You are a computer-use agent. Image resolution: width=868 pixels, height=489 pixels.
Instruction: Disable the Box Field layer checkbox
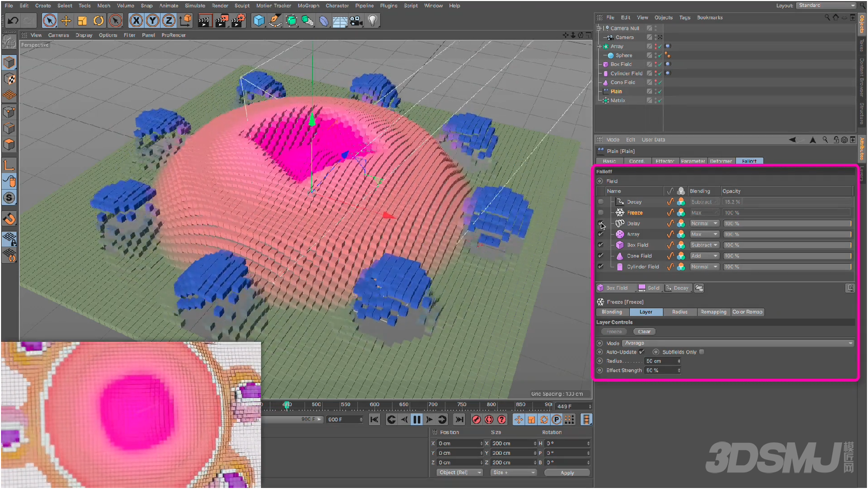tap(601, 245)
